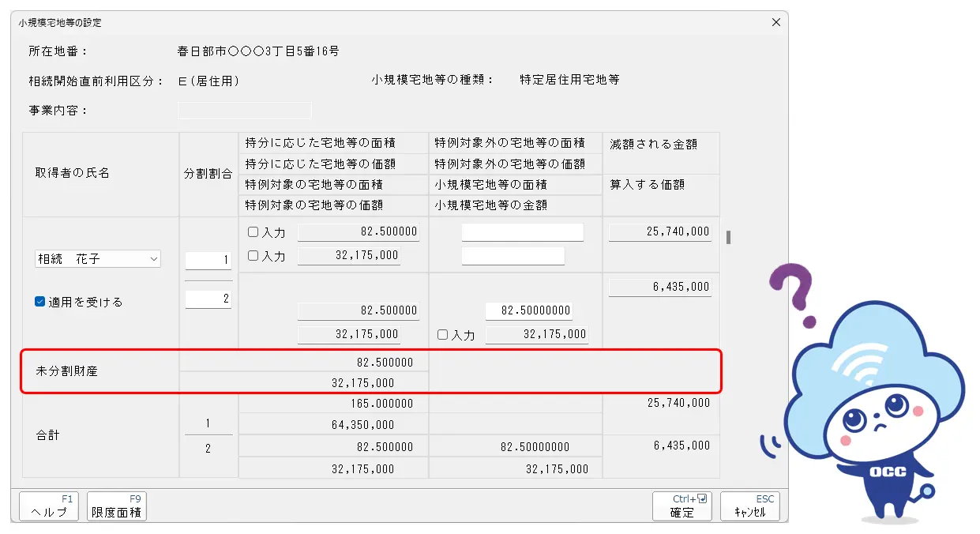980x534 pixels.
Task: Select the 分割割合 numerator field showing 1
Action: tap(208, 260)
